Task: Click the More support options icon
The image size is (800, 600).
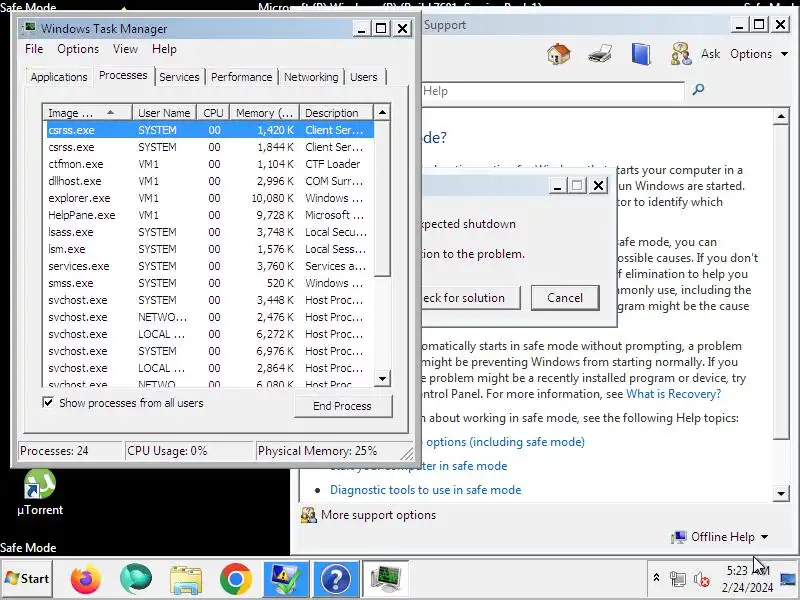Action: pos(309,515)
